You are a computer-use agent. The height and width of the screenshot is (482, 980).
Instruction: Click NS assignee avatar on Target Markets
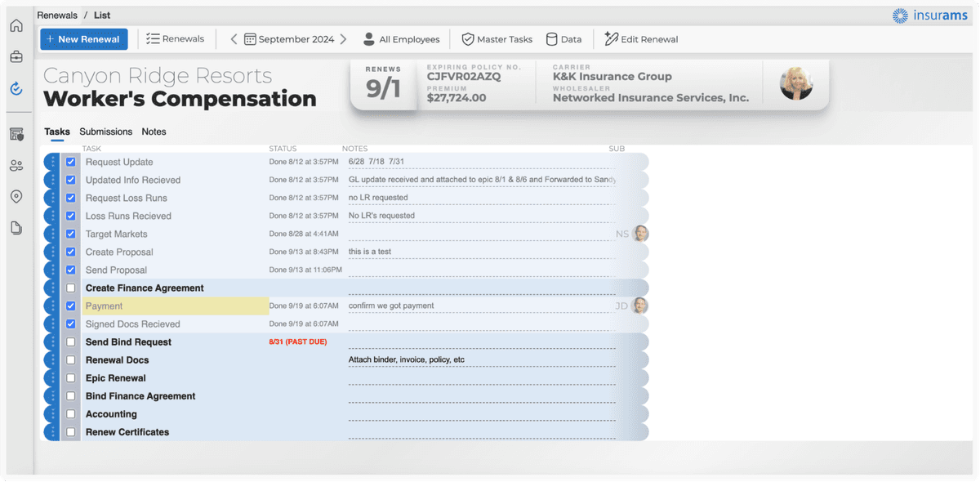point(641,234)
